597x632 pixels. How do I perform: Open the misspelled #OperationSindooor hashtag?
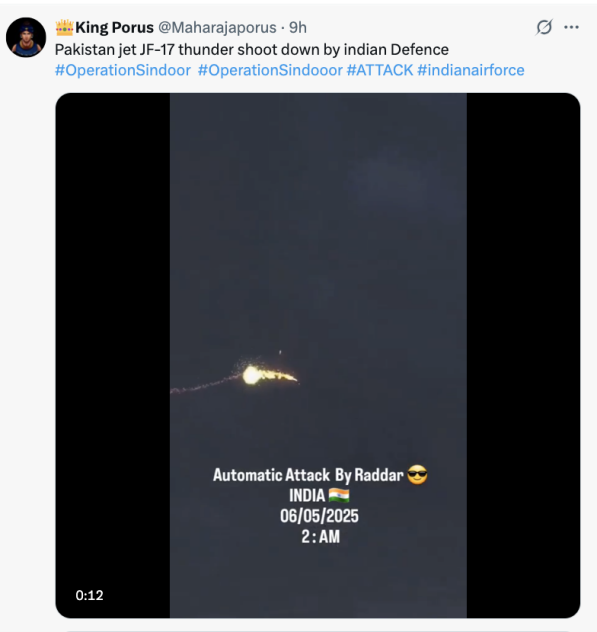(x=270, y=70)
